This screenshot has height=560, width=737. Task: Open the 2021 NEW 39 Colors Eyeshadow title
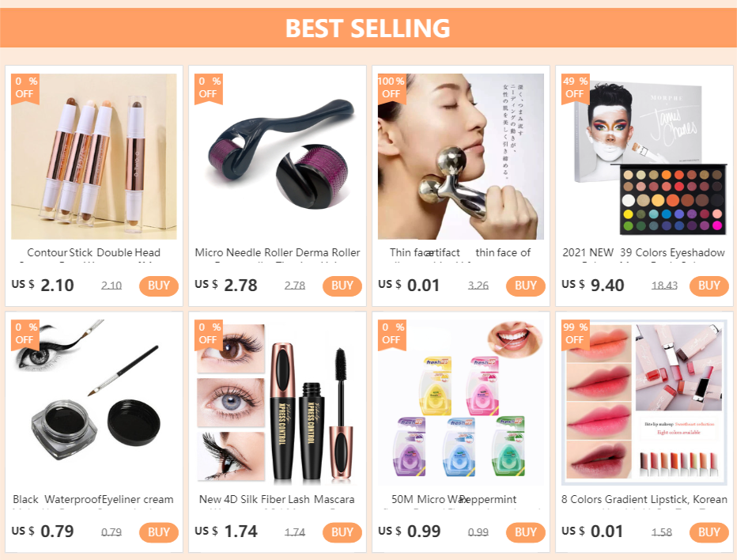[644, 253]
